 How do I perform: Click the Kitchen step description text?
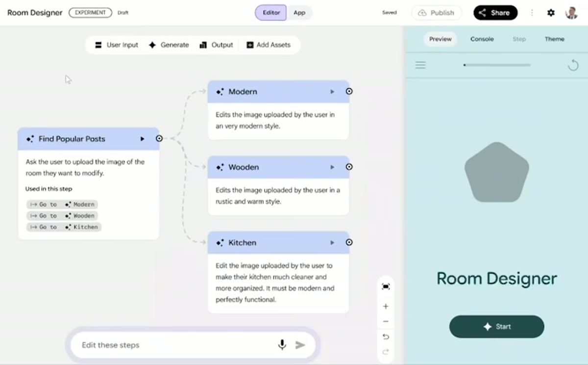tap(275, 283)
